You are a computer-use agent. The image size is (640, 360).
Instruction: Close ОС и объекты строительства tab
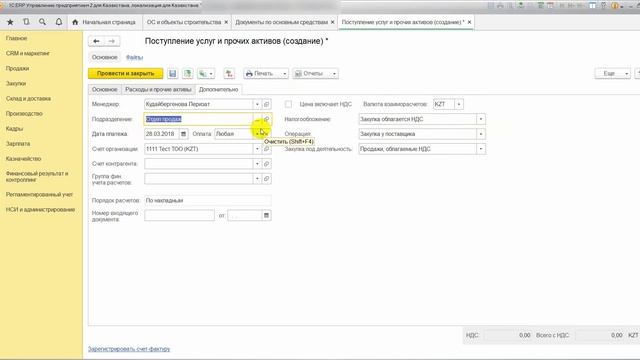(x=226, y=22)
